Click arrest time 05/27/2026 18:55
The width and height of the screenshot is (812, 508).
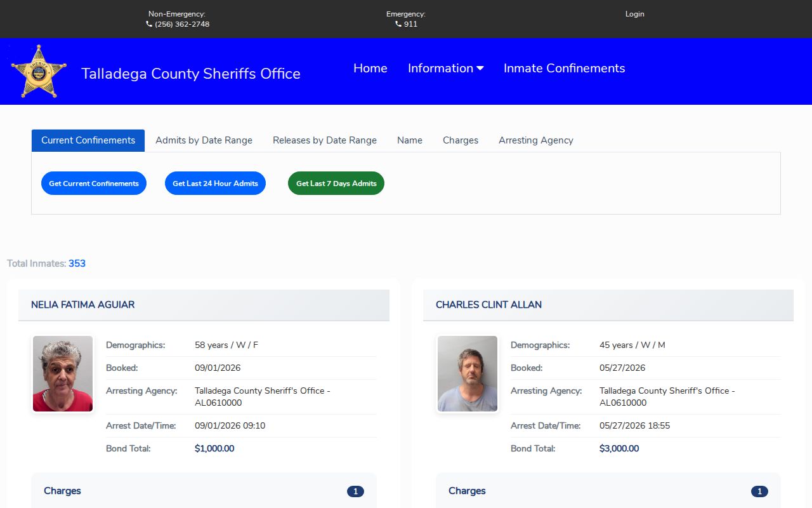click(x=634, y=425)
